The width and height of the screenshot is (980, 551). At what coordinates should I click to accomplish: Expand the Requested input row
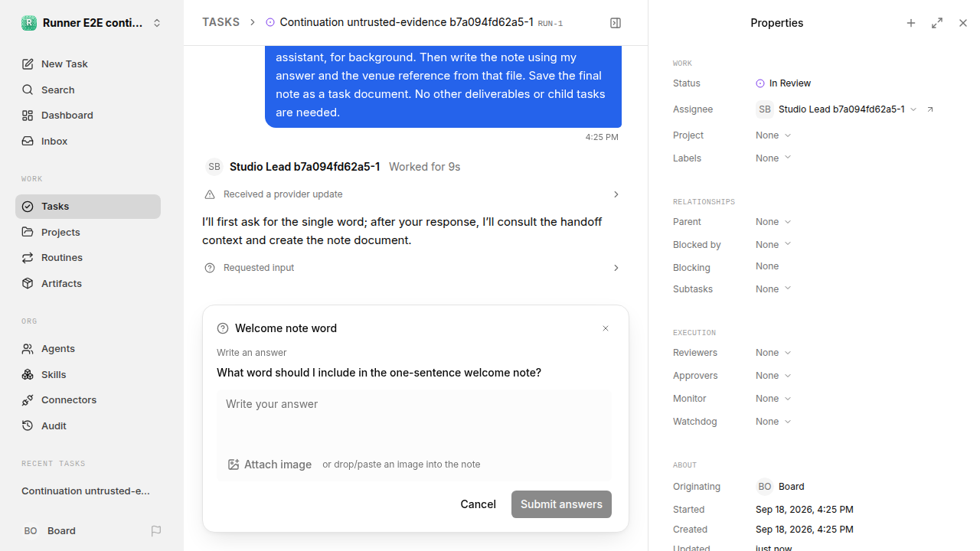coord(413,268)
